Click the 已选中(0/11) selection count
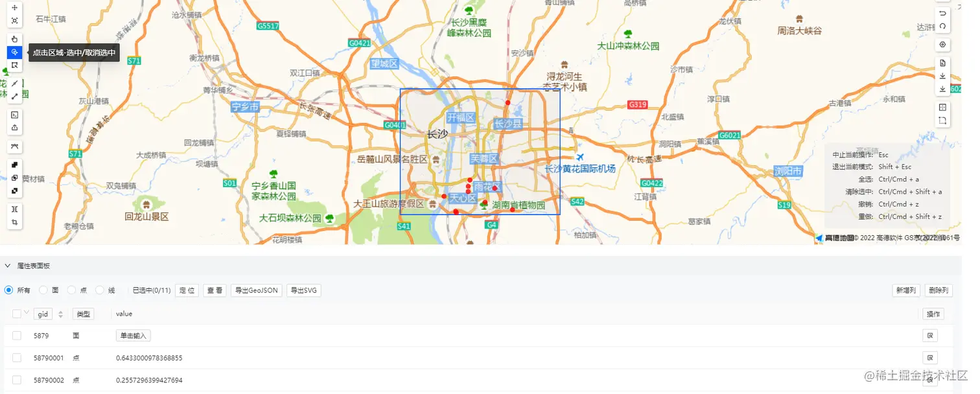980x394 pixels. pos(152,290)
